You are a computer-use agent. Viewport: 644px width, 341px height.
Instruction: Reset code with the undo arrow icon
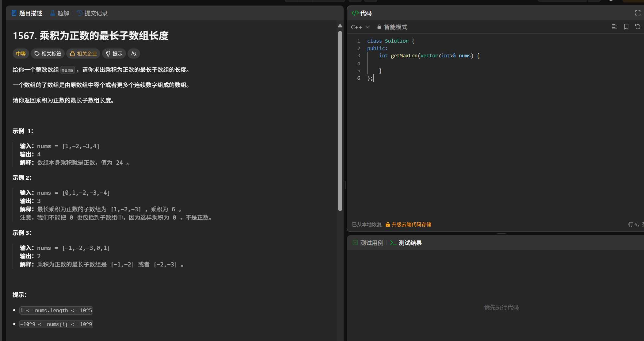click(x=638, y=27)
